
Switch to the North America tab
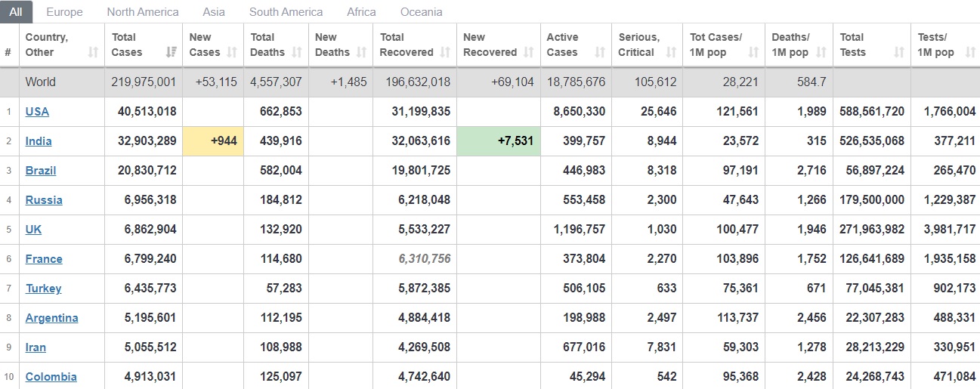143,12
